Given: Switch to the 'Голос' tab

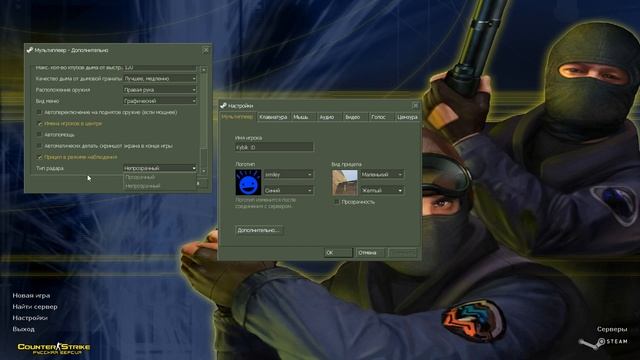Looking at the screenshot, I should 380,117.
